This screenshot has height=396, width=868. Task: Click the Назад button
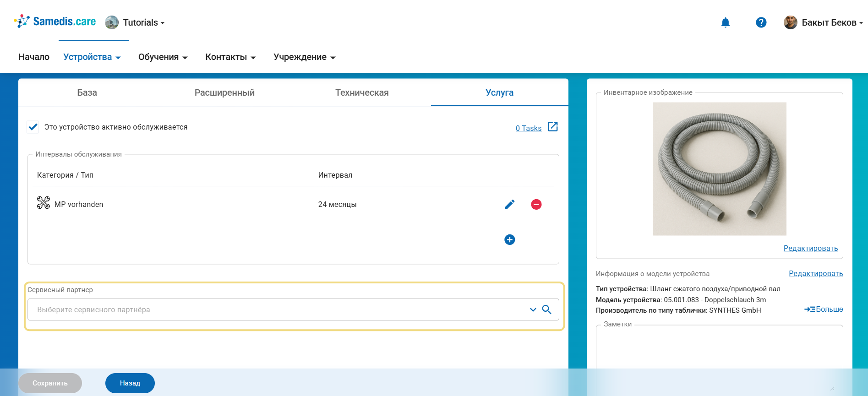pyautogui.click(x=130, y=383)
